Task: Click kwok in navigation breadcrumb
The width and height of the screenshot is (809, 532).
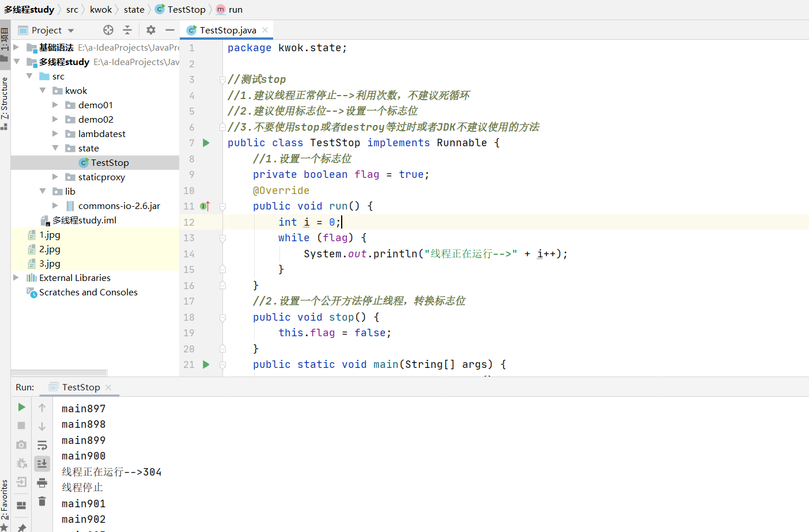Action: pyautogui.click(x=101, y=9)
